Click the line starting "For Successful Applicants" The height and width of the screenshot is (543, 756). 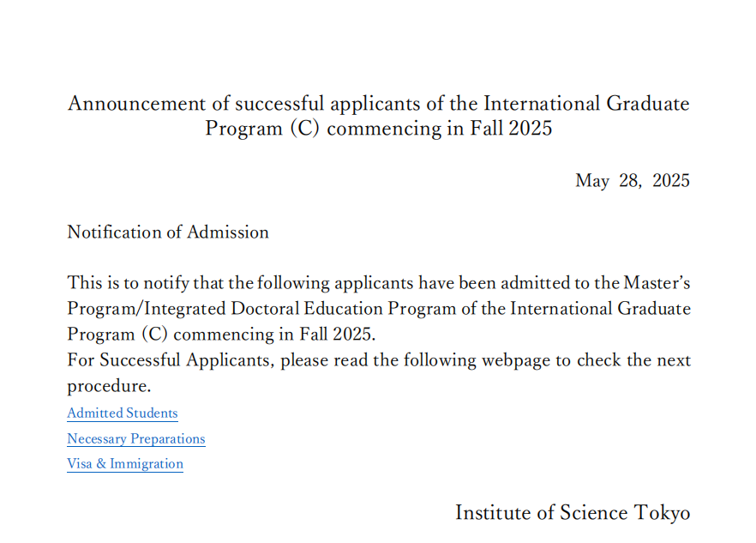[378, 360]
